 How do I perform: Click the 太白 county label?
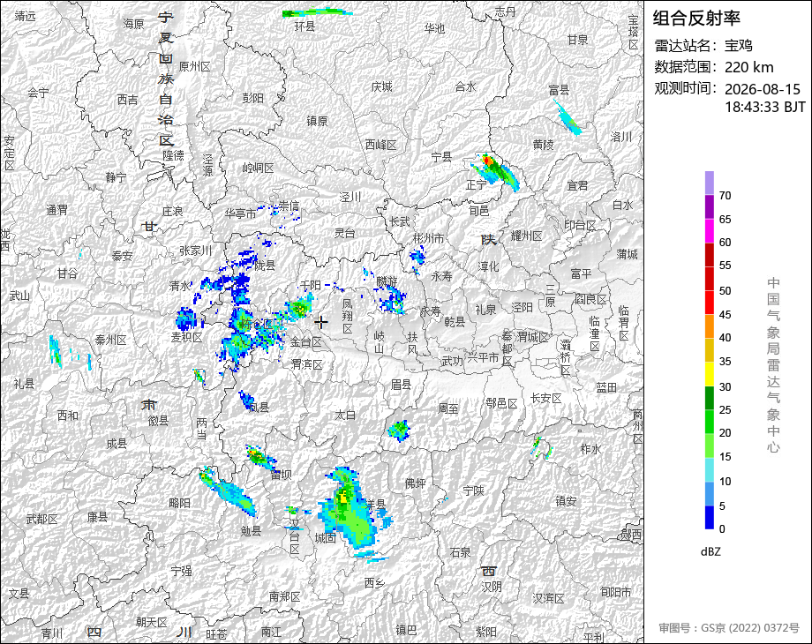[345, 415]
